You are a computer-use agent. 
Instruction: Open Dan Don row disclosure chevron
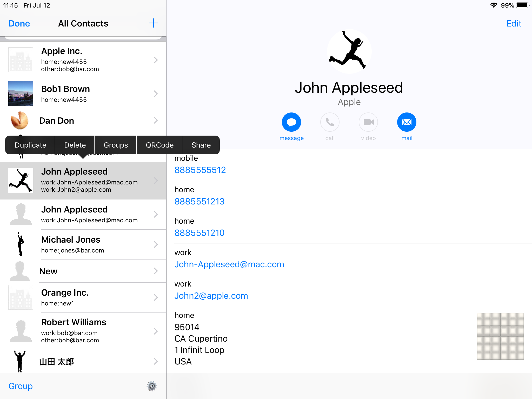coord(156,120)
